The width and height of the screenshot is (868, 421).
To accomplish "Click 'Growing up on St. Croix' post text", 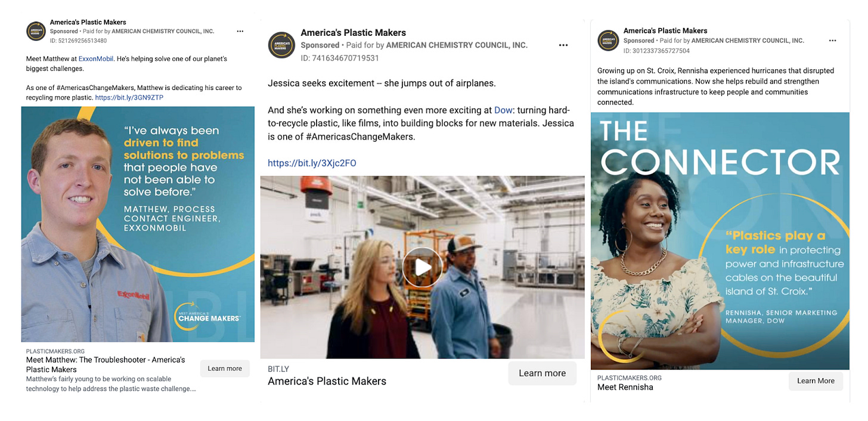I will point(715,86).
